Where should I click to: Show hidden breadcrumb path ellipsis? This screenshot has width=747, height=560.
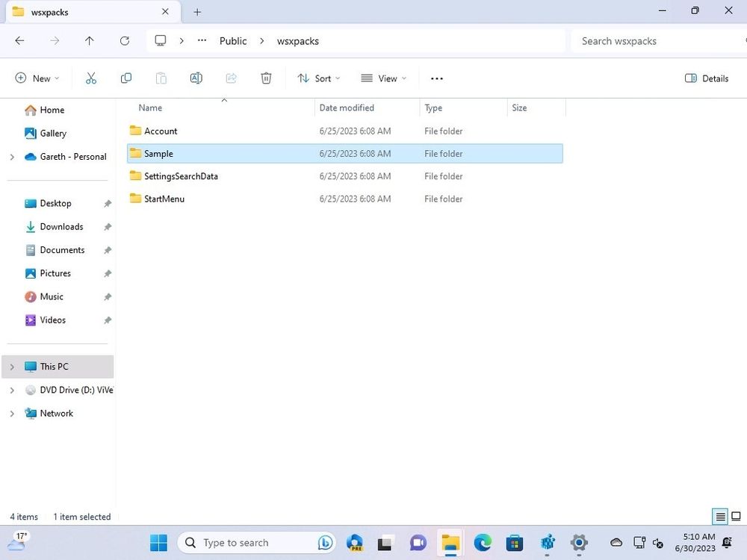click(202, 41)
